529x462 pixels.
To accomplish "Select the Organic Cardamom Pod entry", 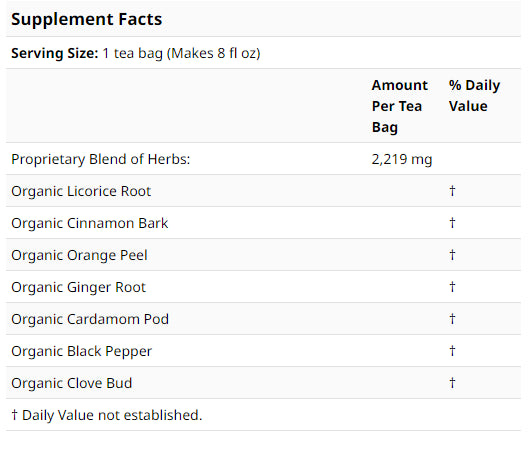I will pos(90,319).
